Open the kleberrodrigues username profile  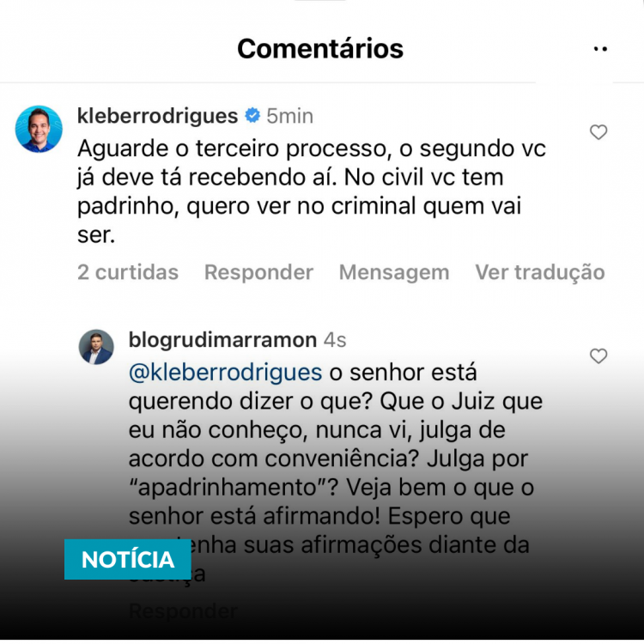pyautogui.click(x=158, y=116)
